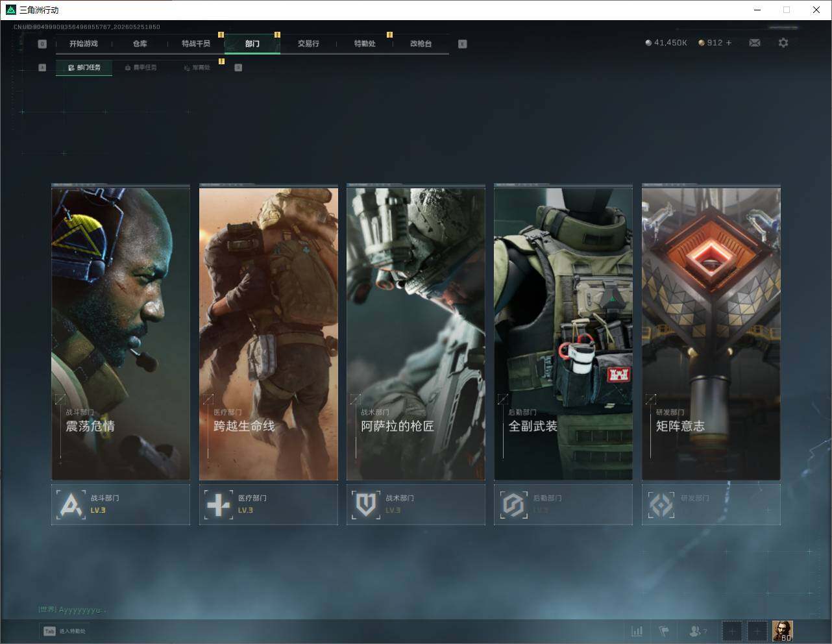Open the 全副武装 logistics department card
The image size is (832, 644).
pos(563,333)
